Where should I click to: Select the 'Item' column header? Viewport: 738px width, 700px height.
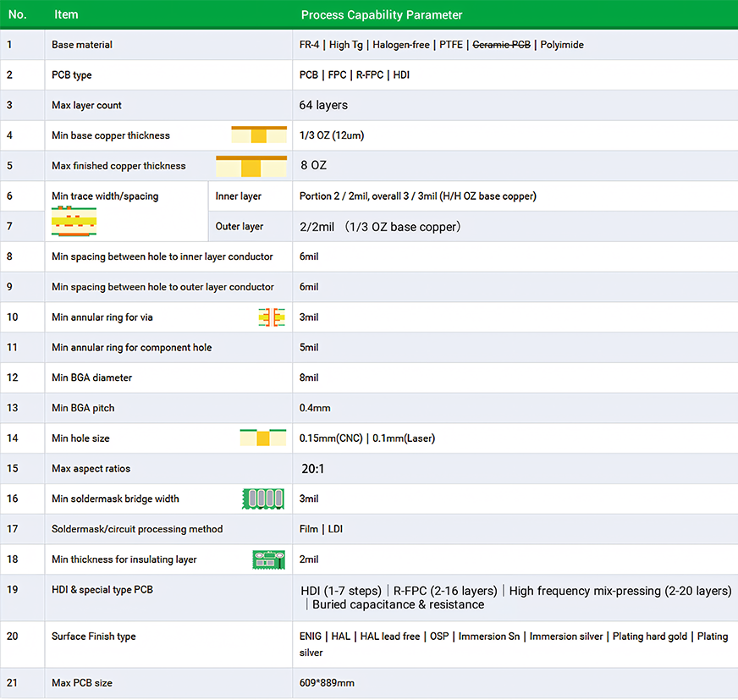[66, 14]
